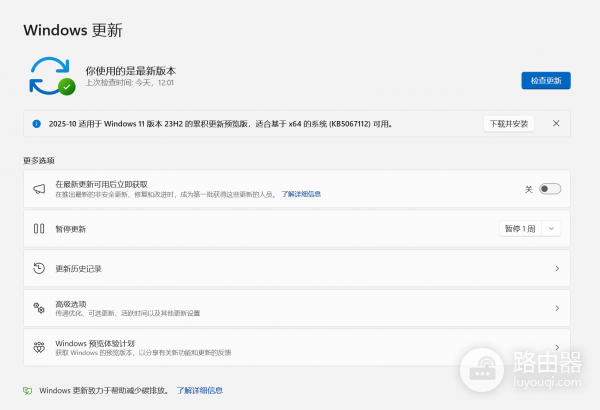Click the megaphone icon for latest updates

click(x=39, y=189)
